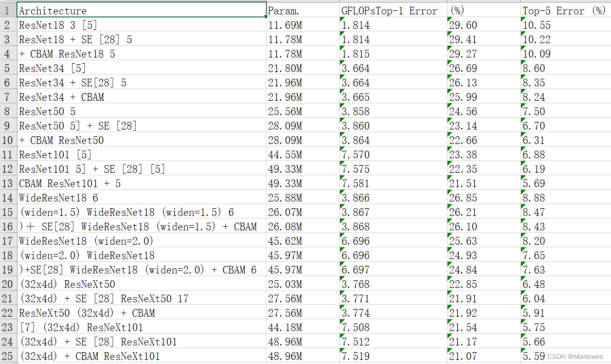Select row header 25

pos(8,356)
